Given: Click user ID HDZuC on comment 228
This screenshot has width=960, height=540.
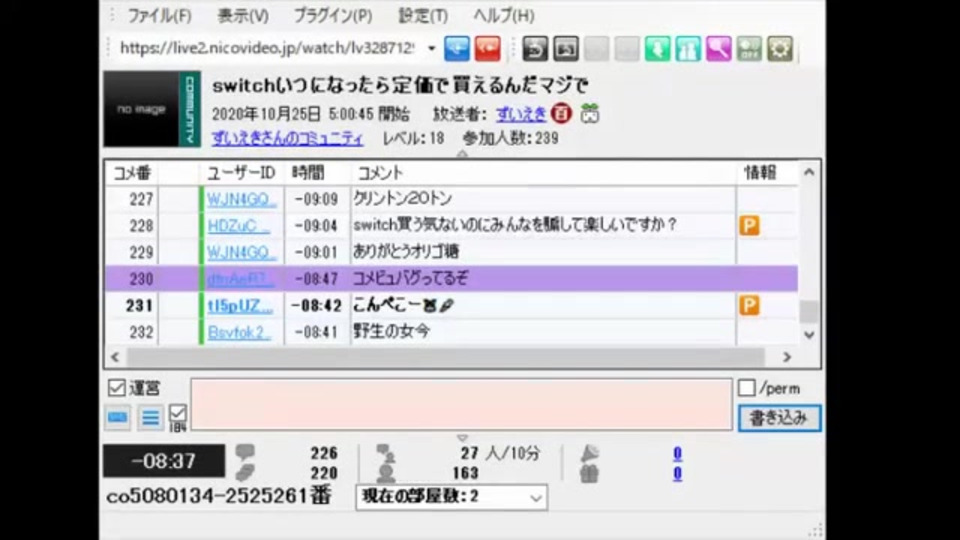Looking at the screenshot, I should (x=238, y=225).
